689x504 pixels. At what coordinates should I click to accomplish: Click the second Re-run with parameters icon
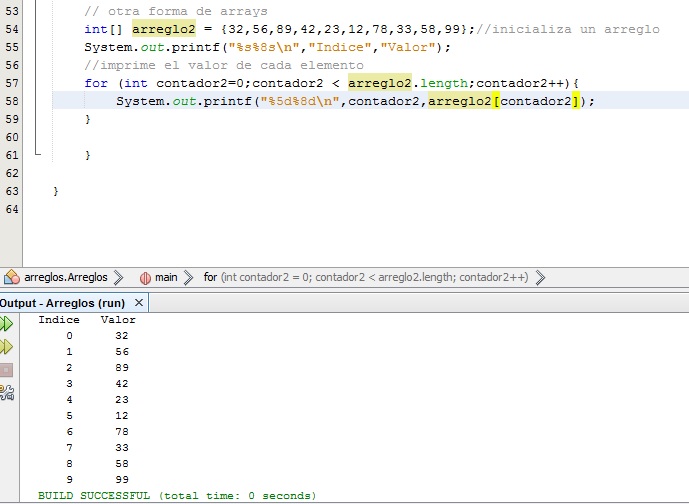point(6,347)
